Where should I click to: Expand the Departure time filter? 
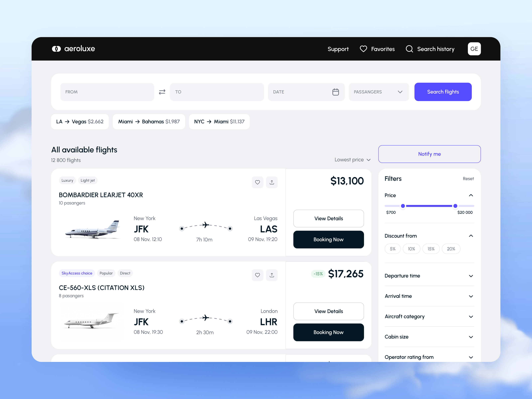pos(429,276)
